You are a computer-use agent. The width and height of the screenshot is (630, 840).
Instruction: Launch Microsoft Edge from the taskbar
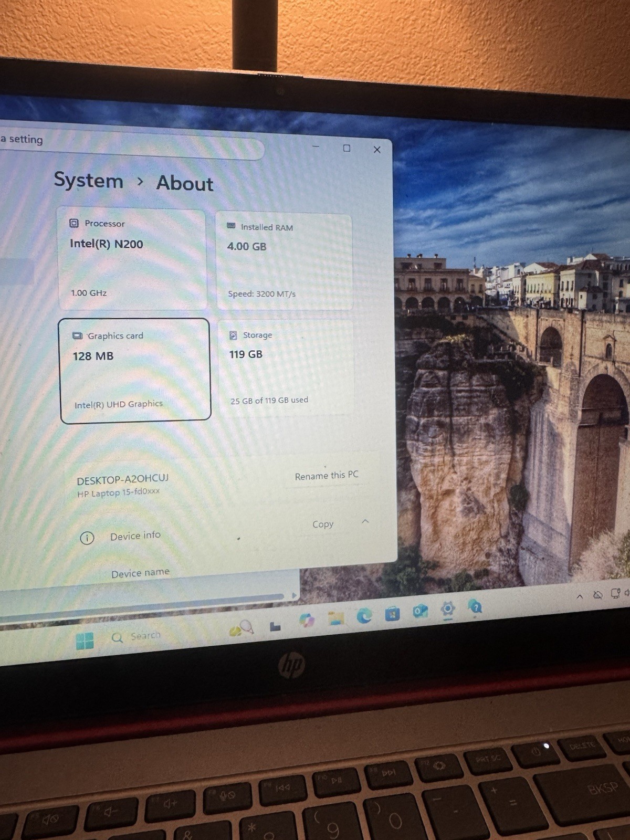click(364, 615)
